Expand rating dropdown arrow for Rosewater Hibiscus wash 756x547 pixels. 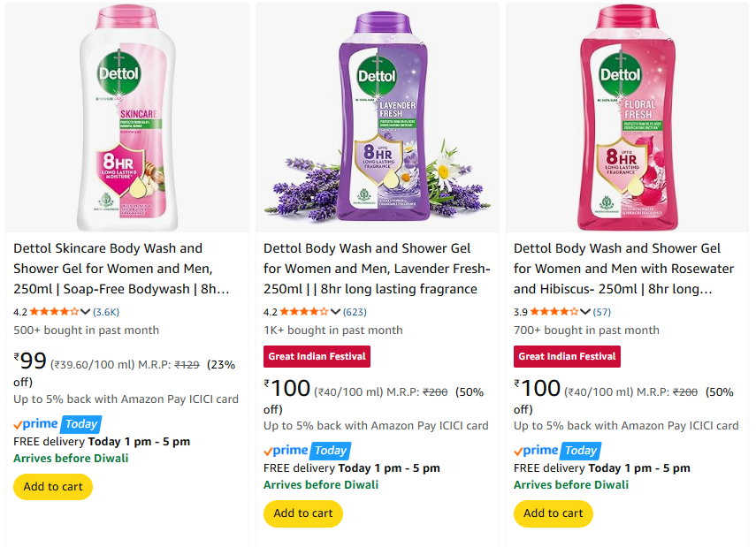click(585, 311)
